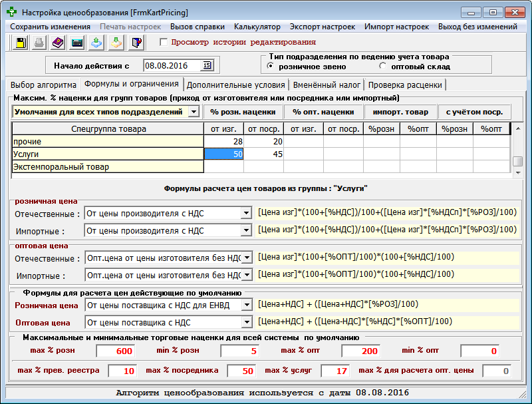Click the exit door icon in toolbar

point(136,43)
